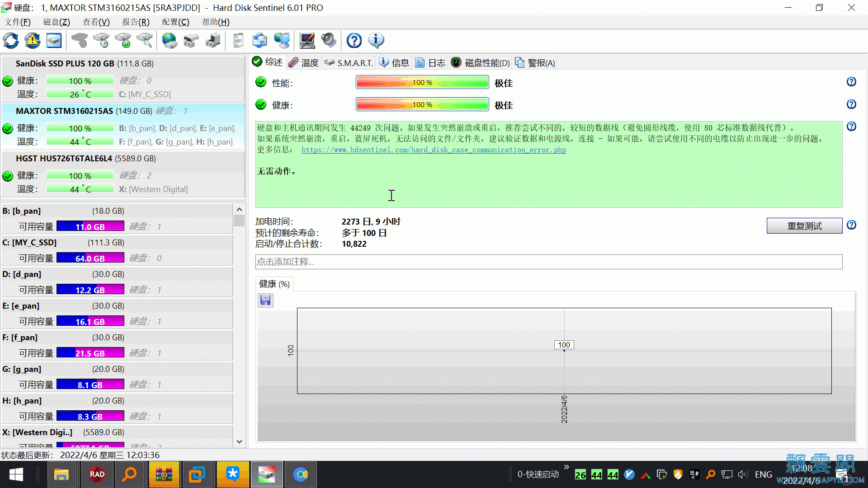
Task: Open Windows Start menu
Action: pyautogui.click(x=16, y=474)
